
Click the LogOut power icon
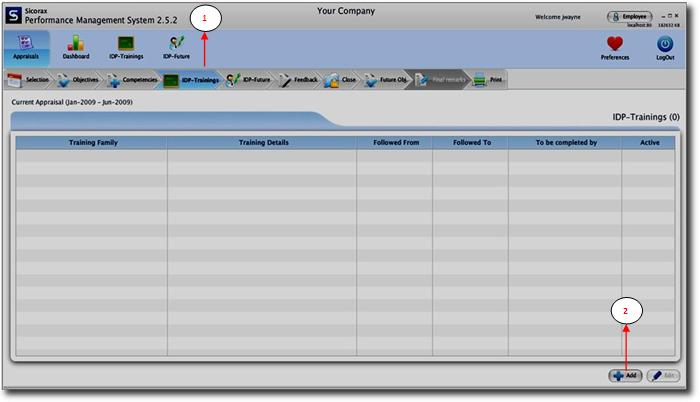[x=665, y=47]
